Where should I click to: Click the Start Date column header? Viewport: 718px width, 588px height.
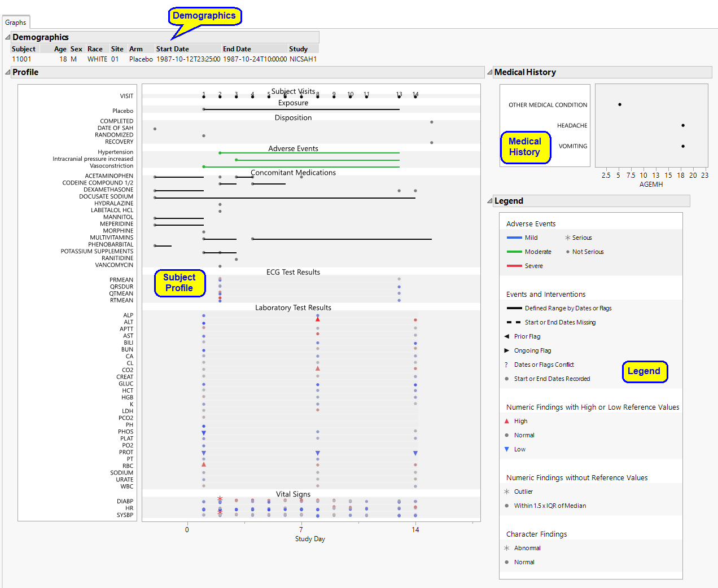coord(173,49)
